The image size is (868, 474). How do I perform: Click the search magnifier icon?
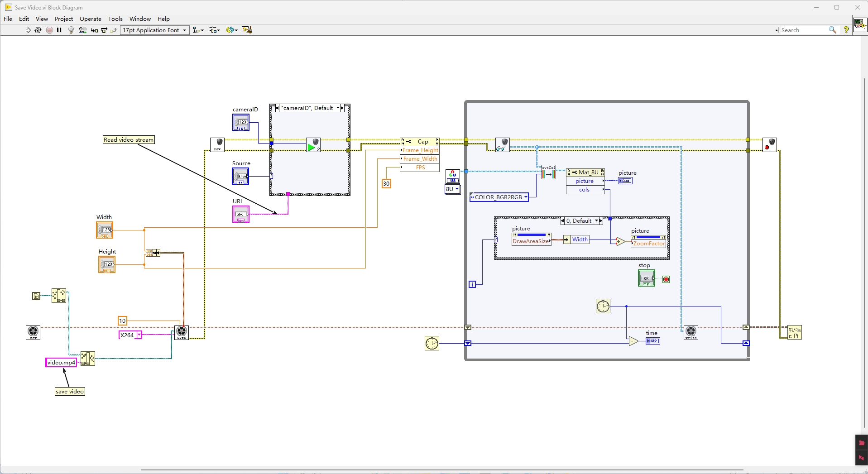832,30
